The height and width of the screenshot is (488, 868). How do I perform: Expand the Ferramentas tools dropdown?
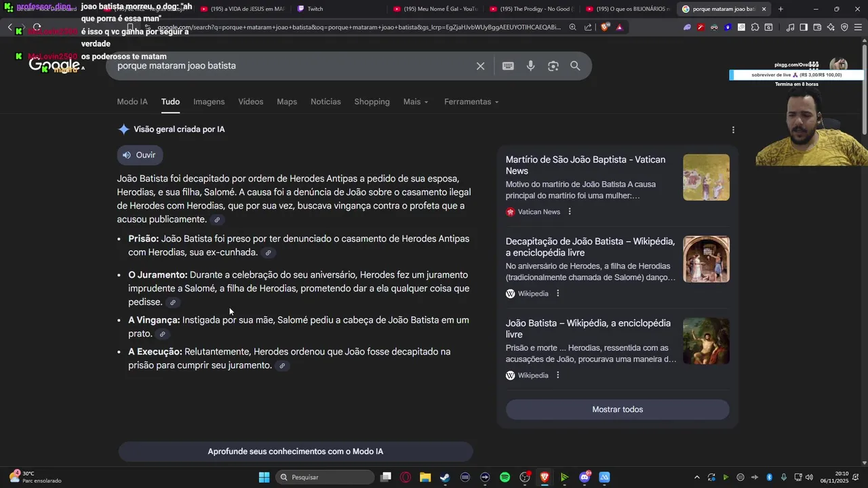[x=471, y=102]
